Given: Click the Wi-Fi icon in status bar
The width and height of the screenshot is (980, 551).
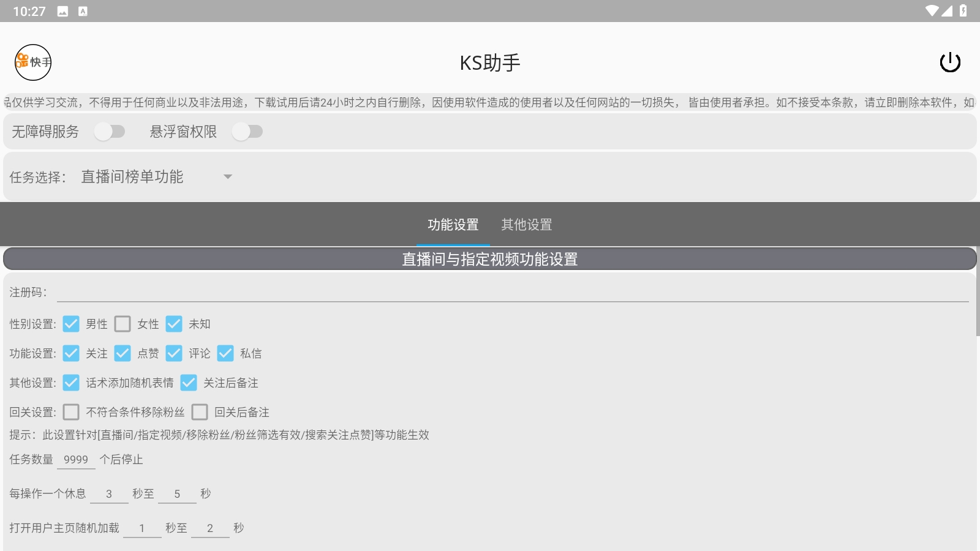Looking at the screenshot, I should pyautogui.click(x=933, y=10).
